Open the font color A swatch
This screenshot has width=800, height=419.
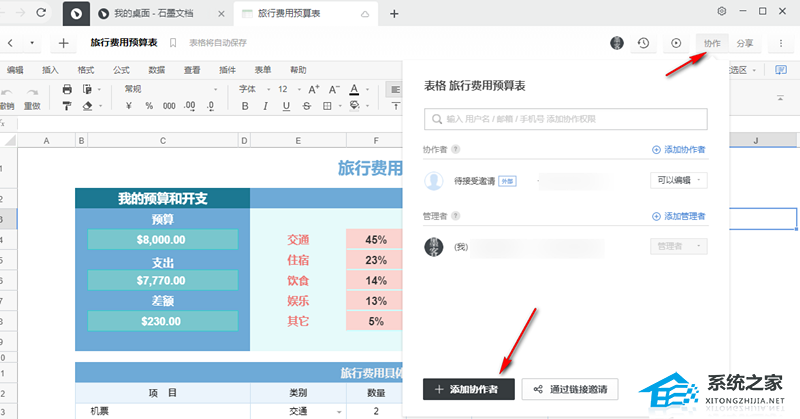tap(354, 89)
